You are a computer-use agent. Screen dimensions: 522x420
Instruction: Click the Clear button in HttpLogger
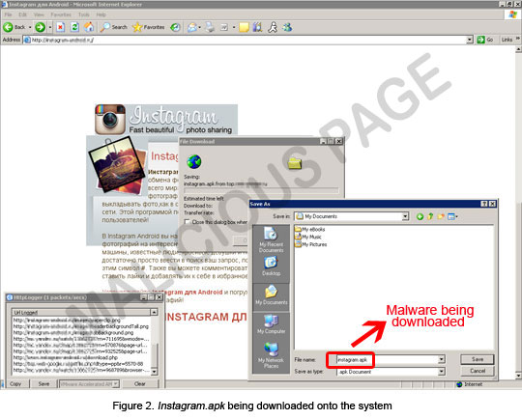coord(140,383)
